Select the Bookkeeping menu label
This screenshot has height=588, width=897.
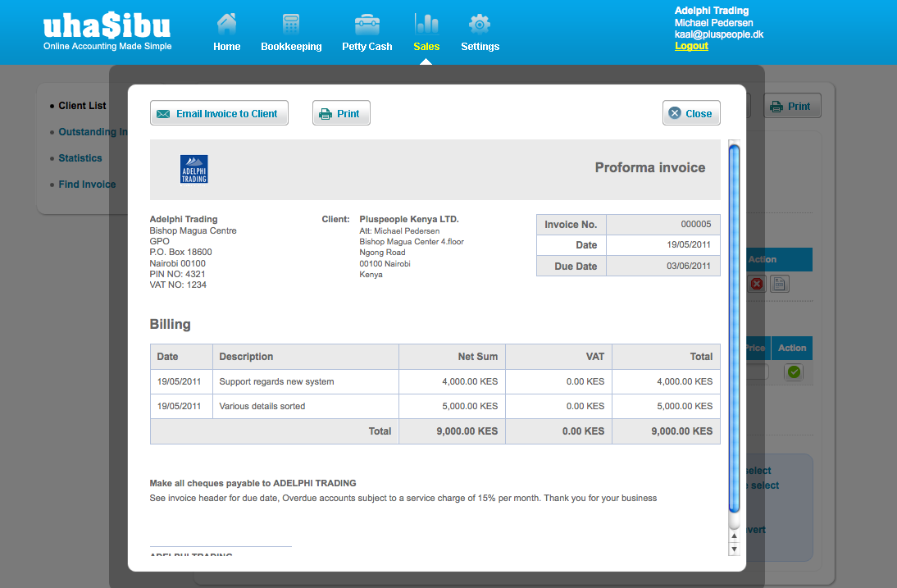pos(291,47)
